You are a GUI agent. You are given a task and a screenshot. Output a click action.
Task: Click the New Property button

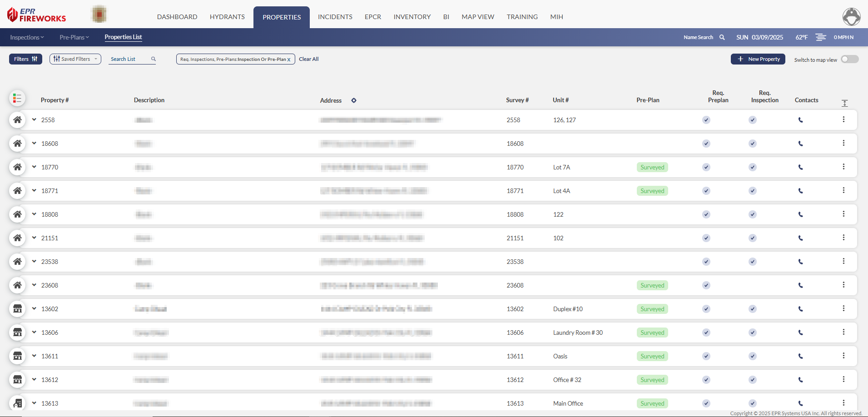(758, 59)
